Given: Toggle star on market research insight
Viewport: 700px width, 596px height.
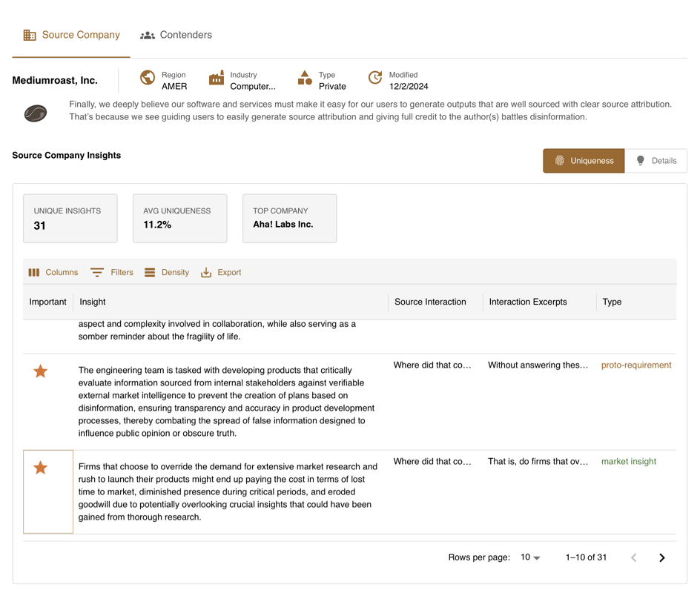Looking at the screenshot, I should pyautogui.click(x=41, y=468).
